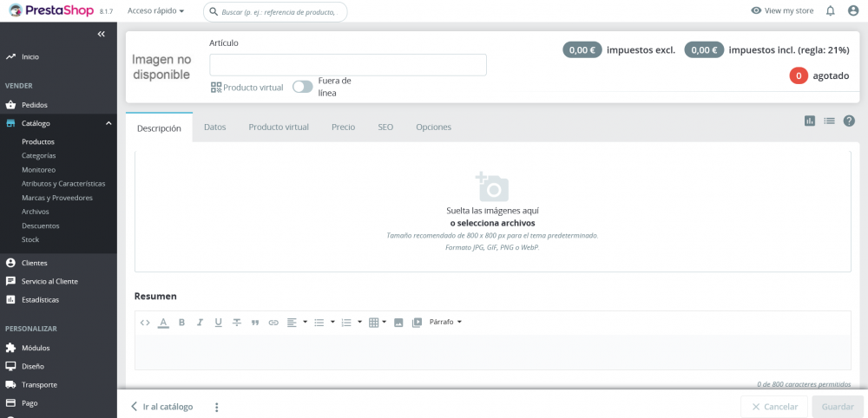The image size is (868, 418).
Task: Insert link in Resumen editor
Action: (x=273, y=323)
